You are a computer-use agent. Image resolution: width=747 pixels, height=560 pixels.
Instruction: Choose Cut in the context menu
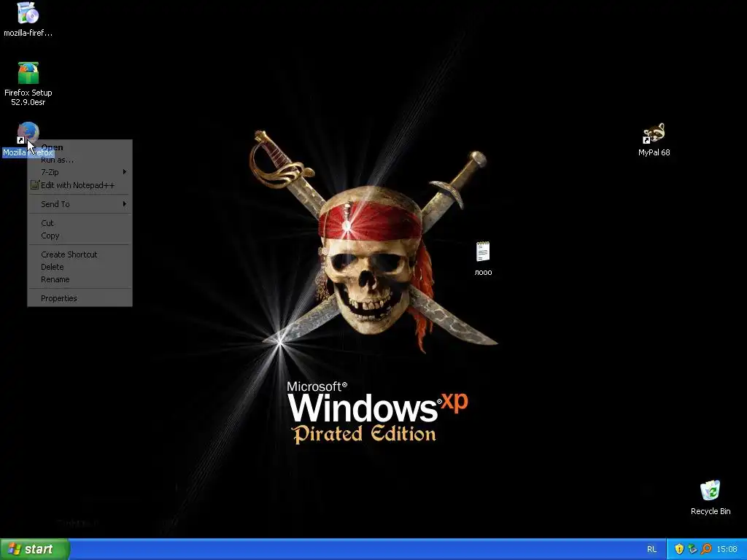(x=80, y=223)
